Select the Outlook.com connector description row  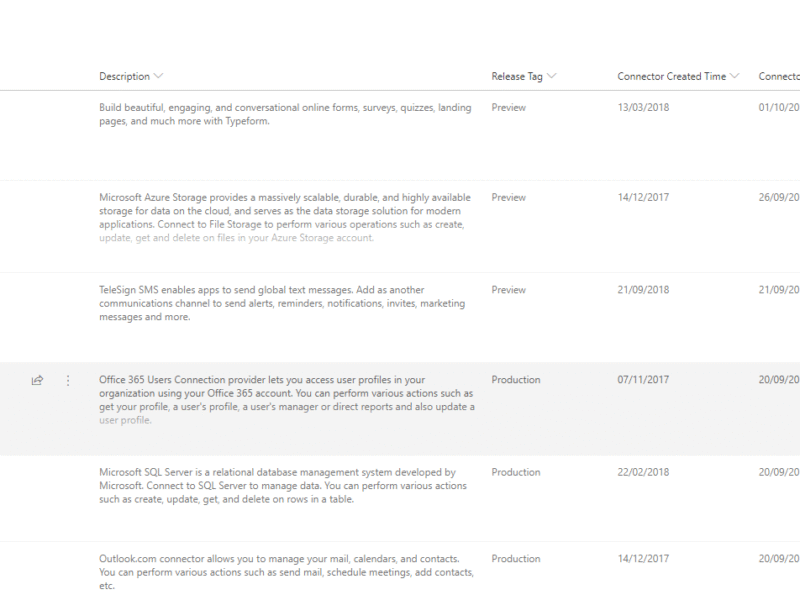click(x=286, y=572)
